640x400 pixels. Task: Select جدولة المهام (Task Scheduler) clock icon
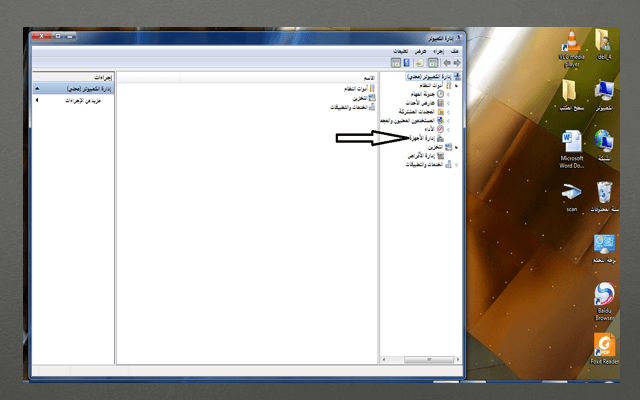pyautogui.click(x=440, y=94)
